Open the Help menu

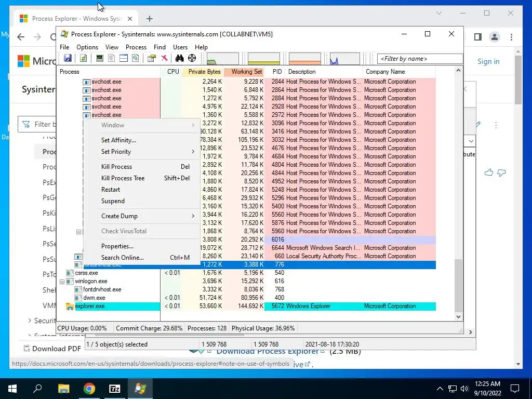[x=201, y=47]
